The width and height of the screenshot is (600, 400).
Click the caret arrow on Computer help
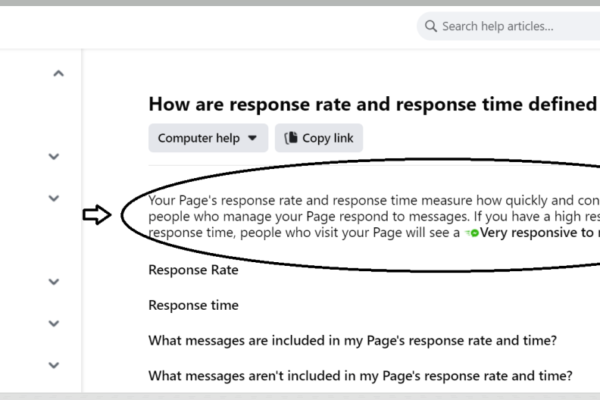(x=252, y=138)
